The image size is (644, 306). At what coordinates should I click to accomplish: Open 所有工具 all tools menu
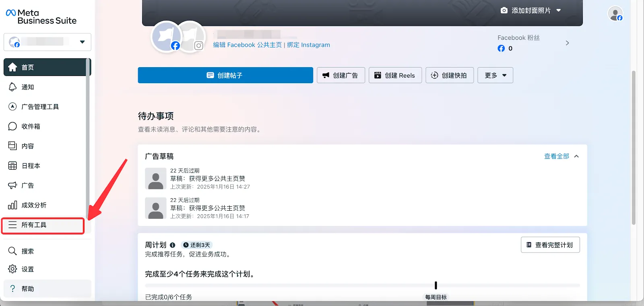(43, 226)
